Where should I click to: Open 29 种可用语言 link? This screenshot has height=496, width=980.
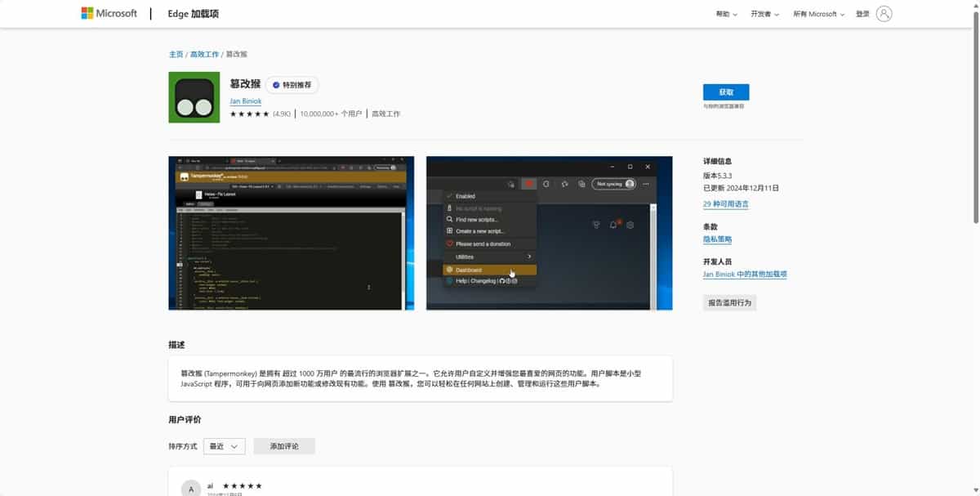725,203
